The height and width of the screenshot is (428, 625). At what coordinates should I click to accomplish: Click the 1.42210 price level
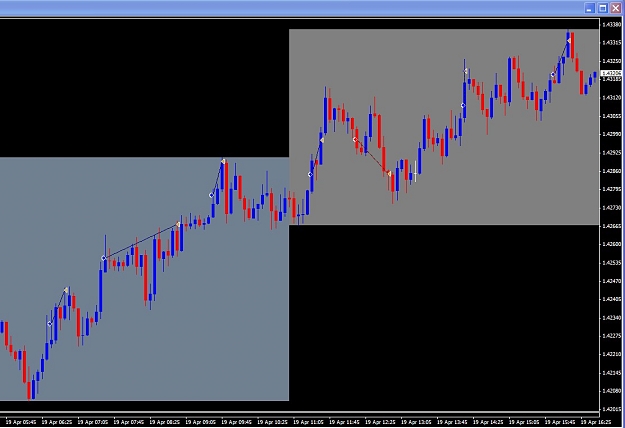(x=611, y=354)
